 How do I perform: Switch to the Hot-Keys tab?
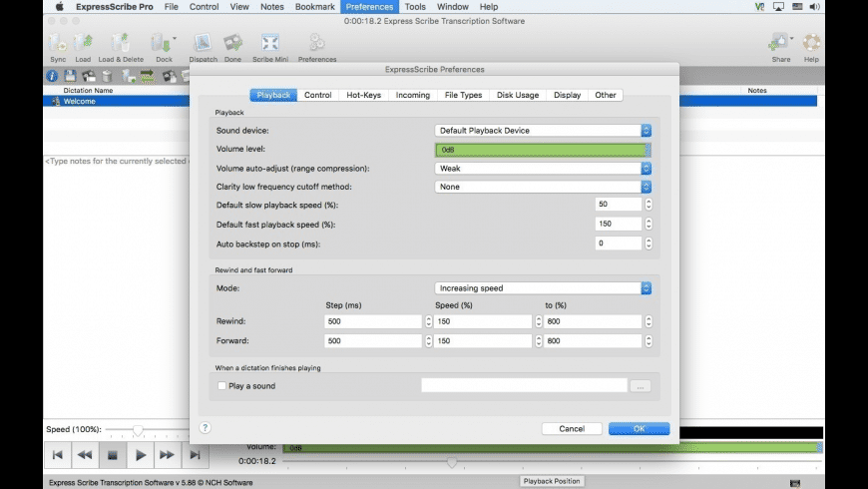coord(364,95)
